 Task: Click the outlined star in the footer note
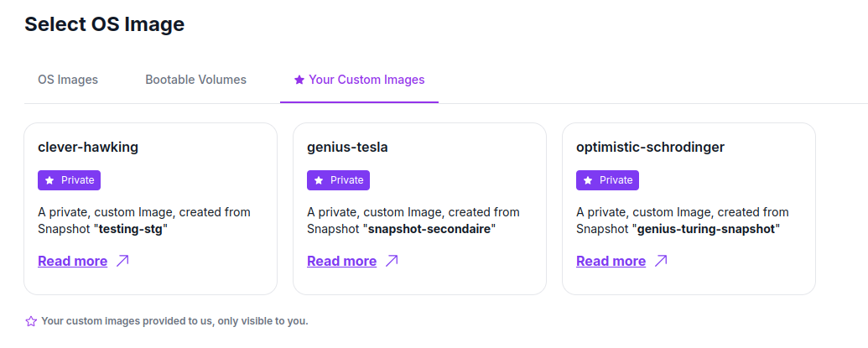point(31,321)
